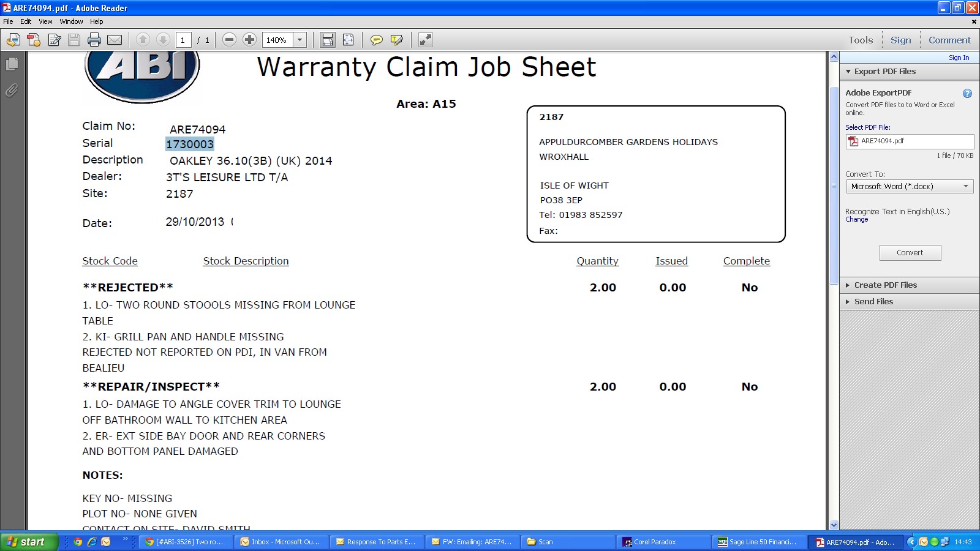This screenshot has height=551, width=980.
Task: Toggle fit one full page view
Action: pyautogui.click(x=348, y=40)
